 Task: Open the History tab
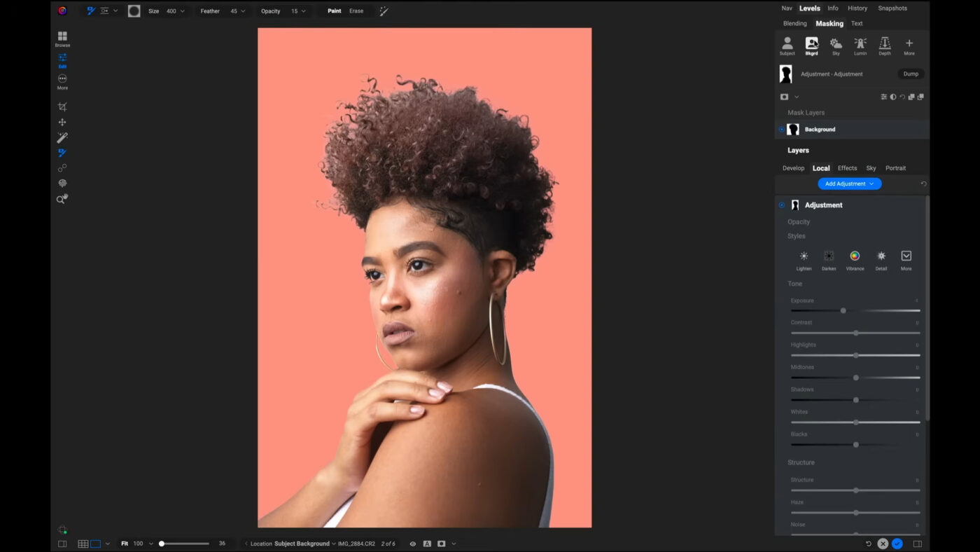click(857, 8)
